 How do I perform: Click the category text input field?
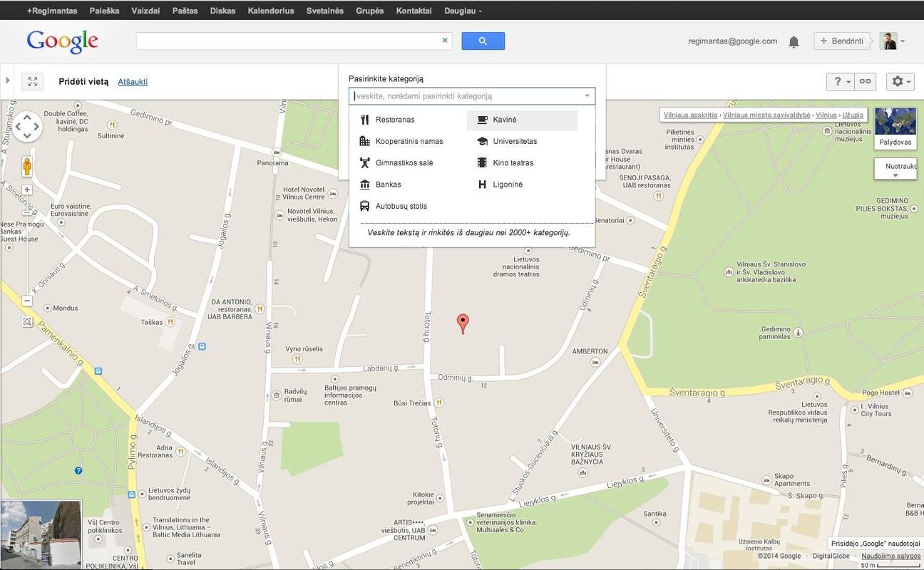[467, 96]
